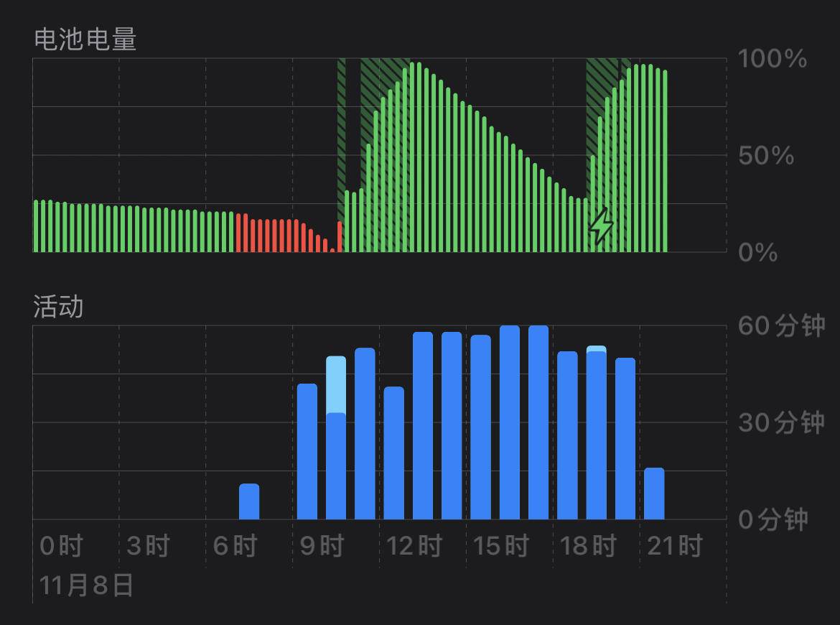This screenshot has width=840, height=625.
Task: Tap the green charging lightning bolt icon
Action: pos(601,226)
